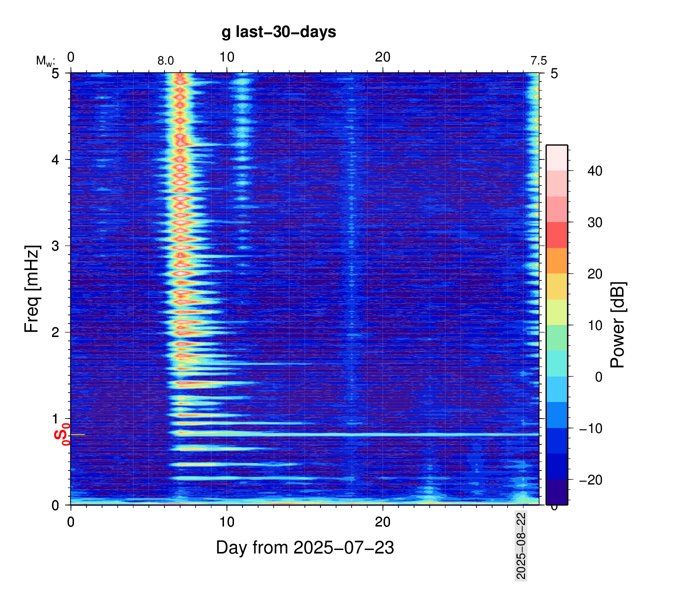This screenshot has width=700, height=595.
Task: Select the 8.0 magnitude event label
Action: click(165, 61)
